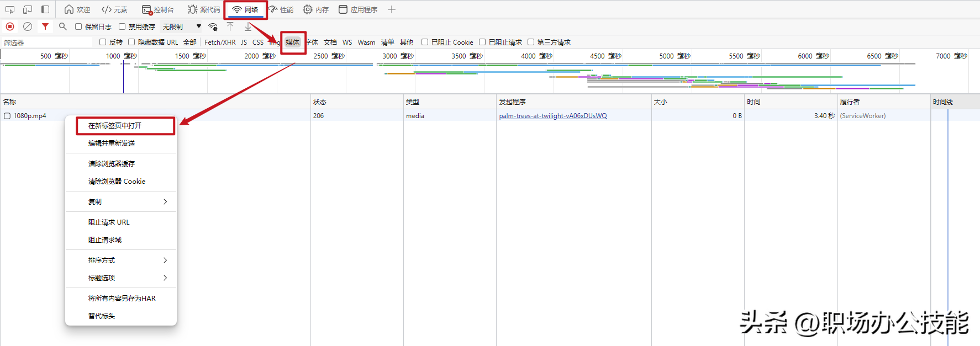Open network conditions wifi-gear icon
Viewport: 980px width, 346px height.
pos(213,26)
